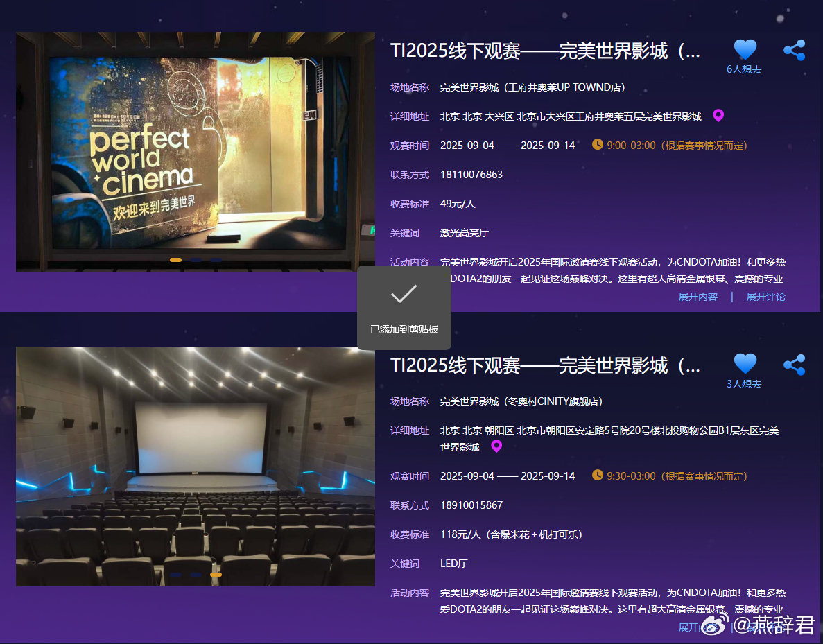Select phone number 18910015867

point(471,505)
